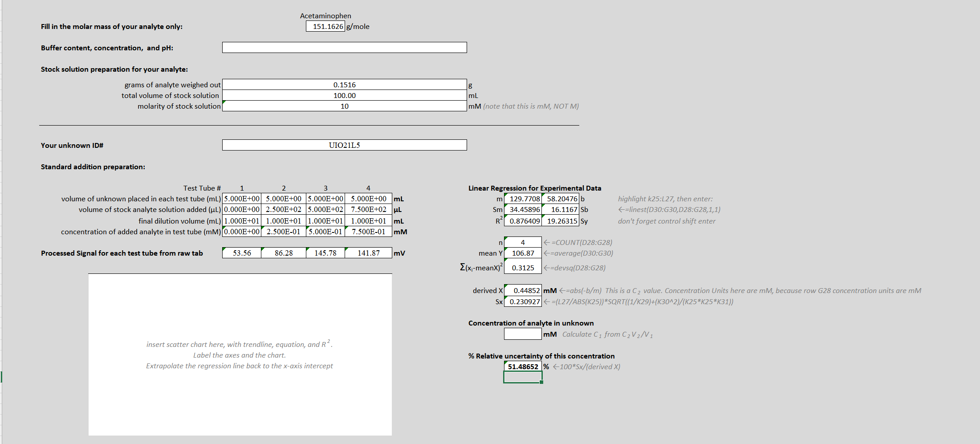Select the molar mass cell showing 151.1626
The height and width of the screenshot is (444, 980).
click(325, 26)
